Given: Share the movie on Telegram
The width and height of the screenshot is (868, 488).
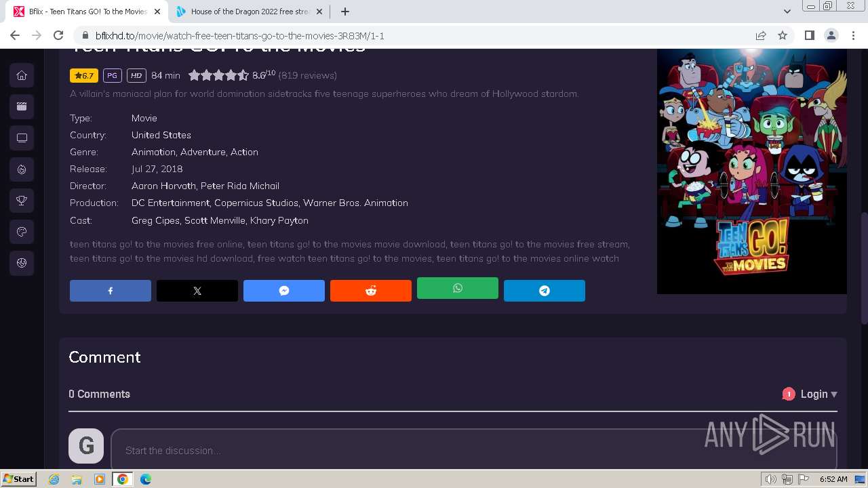Looking at the screenshot, I should (545, 291).
